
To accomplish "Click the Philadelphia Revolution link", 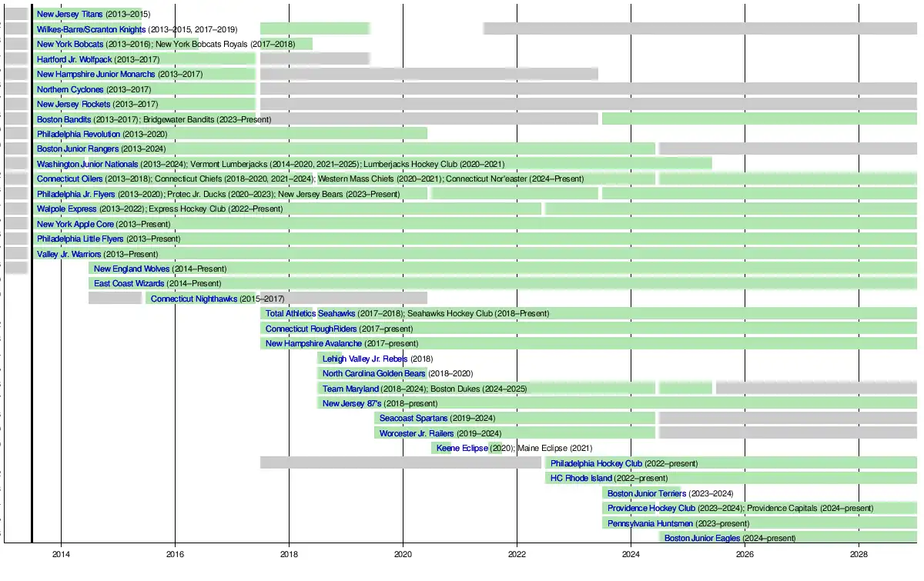I will tap(79, 134).
